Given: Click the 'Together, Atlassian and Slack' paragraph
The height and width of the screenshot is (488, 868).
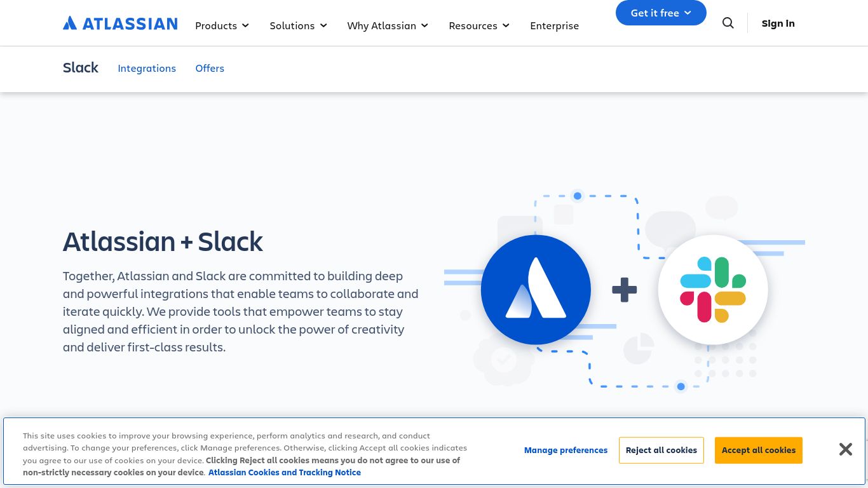Looking at the screenshot, I should 241,311.
